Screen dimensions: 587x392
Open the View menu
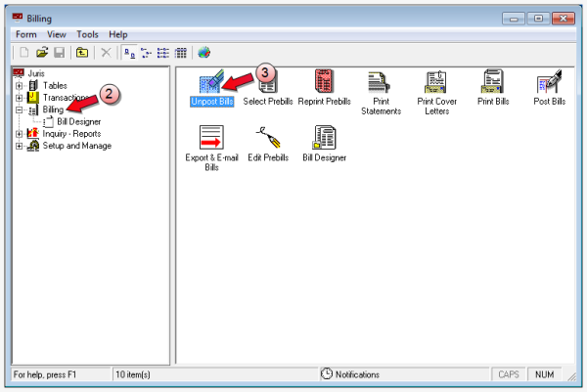pyautogui.click(x=57, y=34)
